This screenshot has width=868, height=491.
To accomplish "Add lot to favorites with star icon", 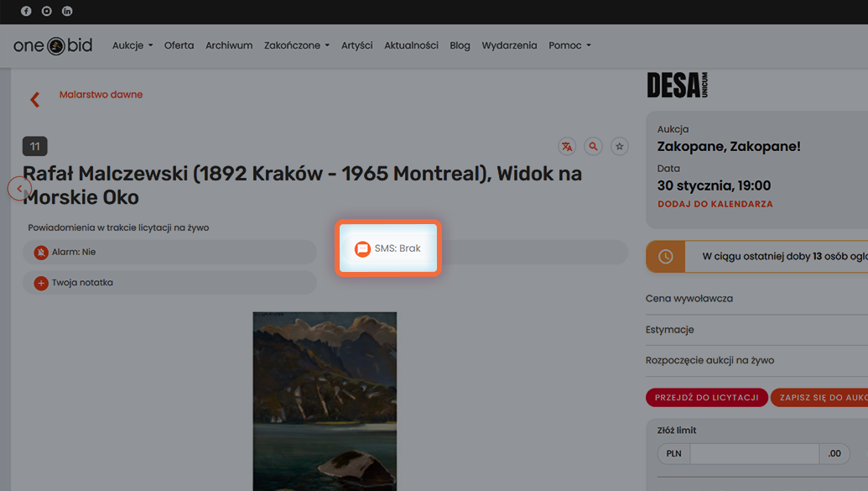I will point(620,146).
